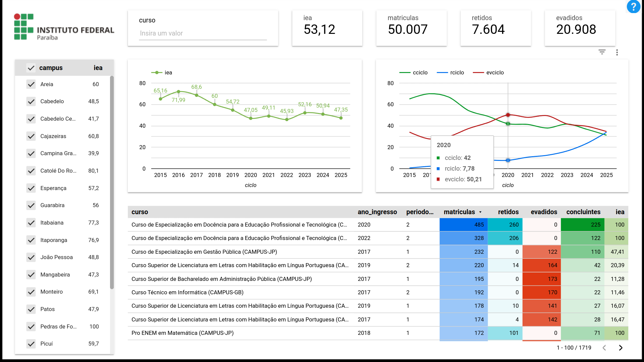The height and width of the screenshot is (362, 644).
Task: Open the blue help question mark icon
Action: 633,7
